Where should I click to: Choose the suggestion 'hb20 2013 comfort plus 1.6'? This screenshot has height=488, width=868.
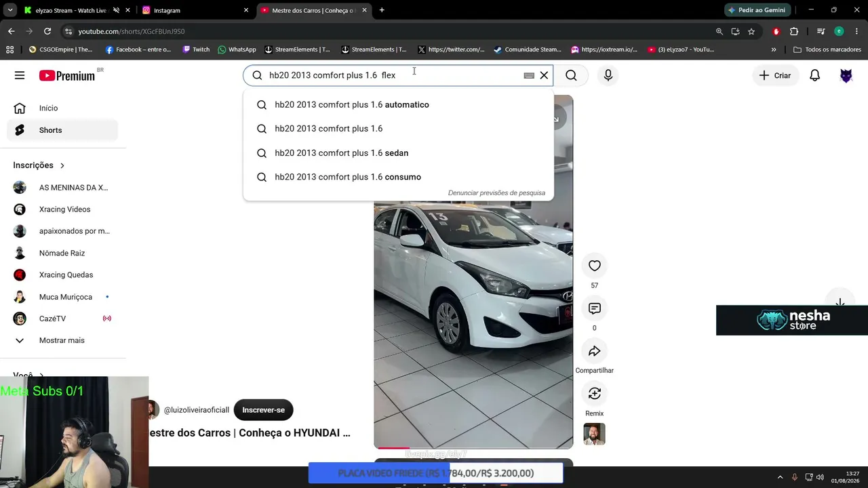pyautogui.click(x=399, y=129)
